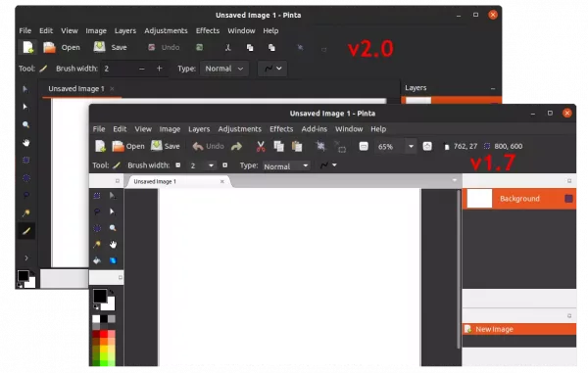Click the Paste icon in the v1.7 toolbar
588x373 pixels.
pyautogui.click(x=297, y=146)
